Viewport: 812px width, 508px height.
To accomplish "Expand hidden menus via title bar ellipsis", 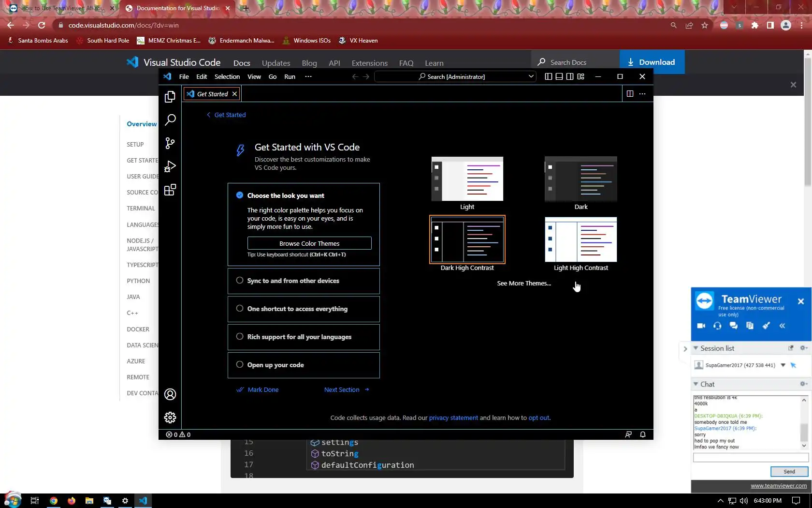I will pos(308,76).
